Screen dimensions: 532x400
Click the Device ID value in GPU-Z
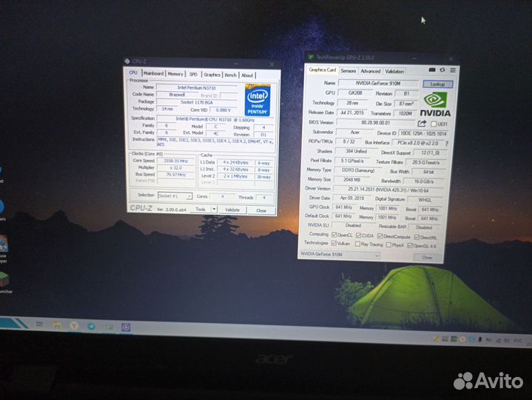[x=423, y=133]
